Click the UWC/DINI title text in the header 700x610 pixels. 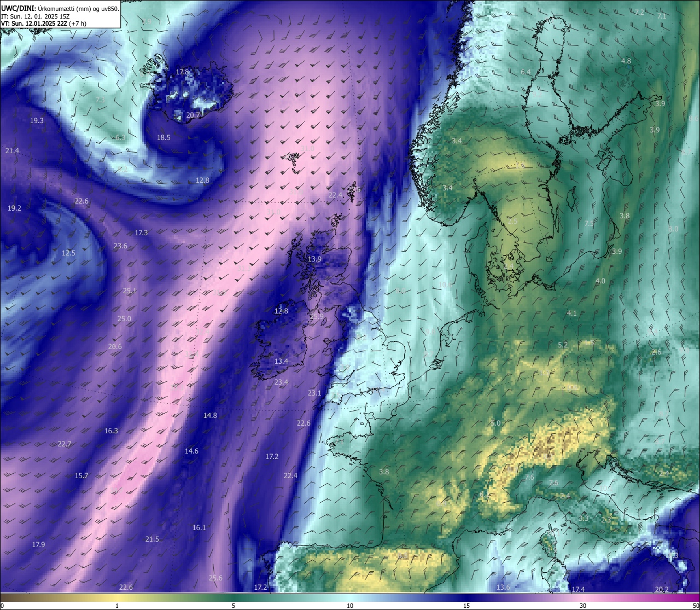point(60,9)
